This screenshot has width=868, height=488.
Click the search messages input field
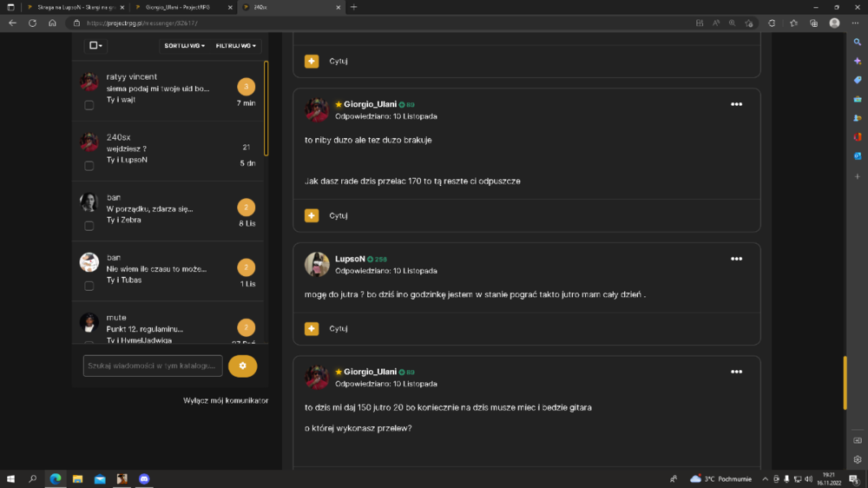pyautogui.click(x=153, y=366)
